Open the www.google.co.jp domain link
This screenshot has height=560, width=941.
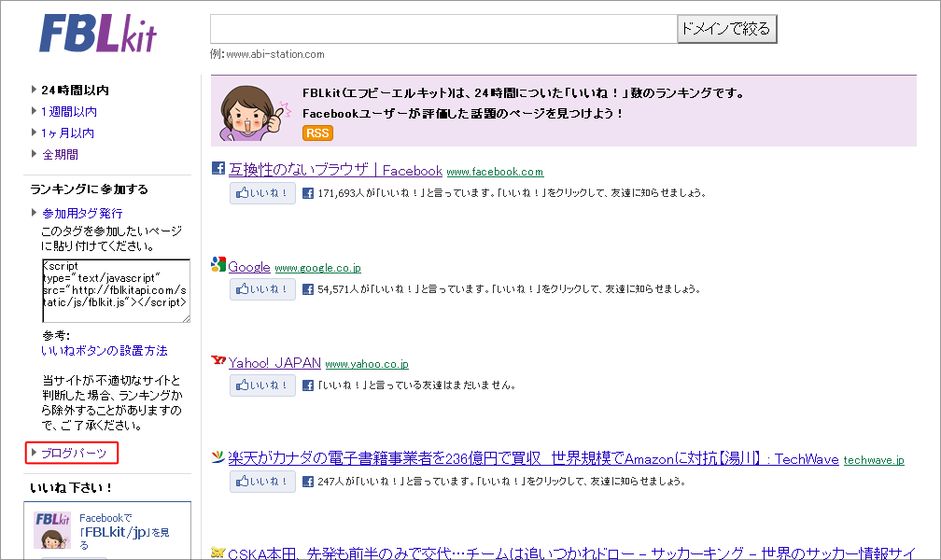[318, 268]
